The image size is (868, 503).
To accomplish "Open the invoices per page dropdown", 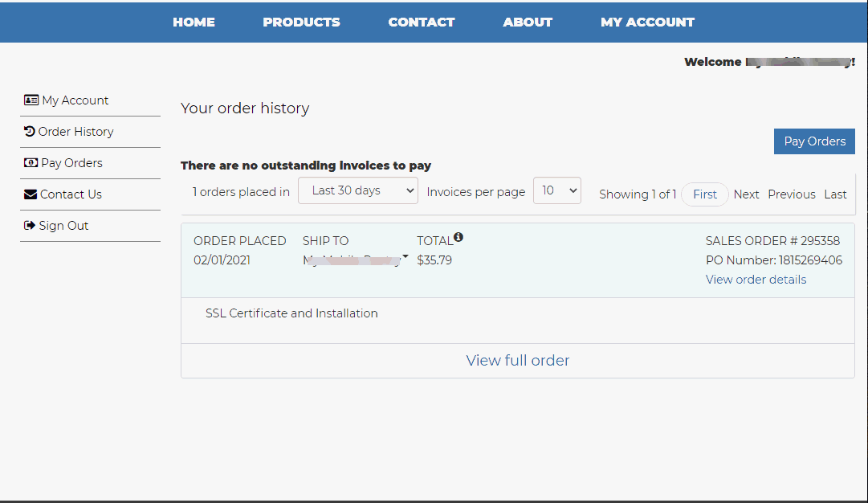I will click(556, 190).
